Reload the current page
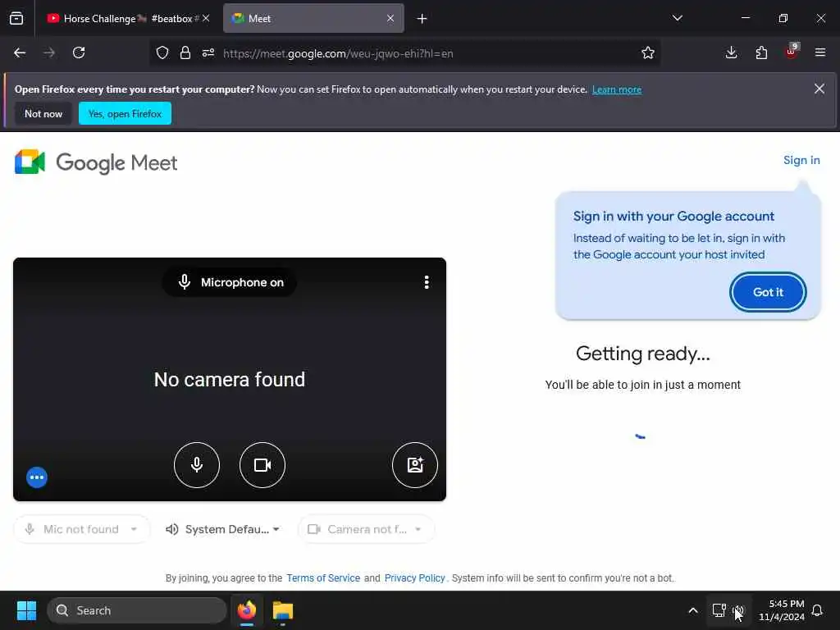The width and height of the screenshot is (840, 630). coord(79,52)
